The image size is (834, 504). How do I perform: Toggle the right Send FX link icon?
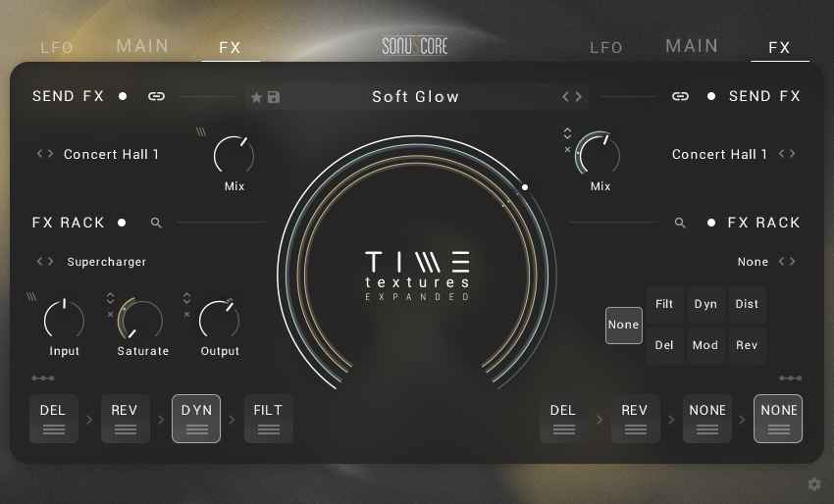(680, 96)
